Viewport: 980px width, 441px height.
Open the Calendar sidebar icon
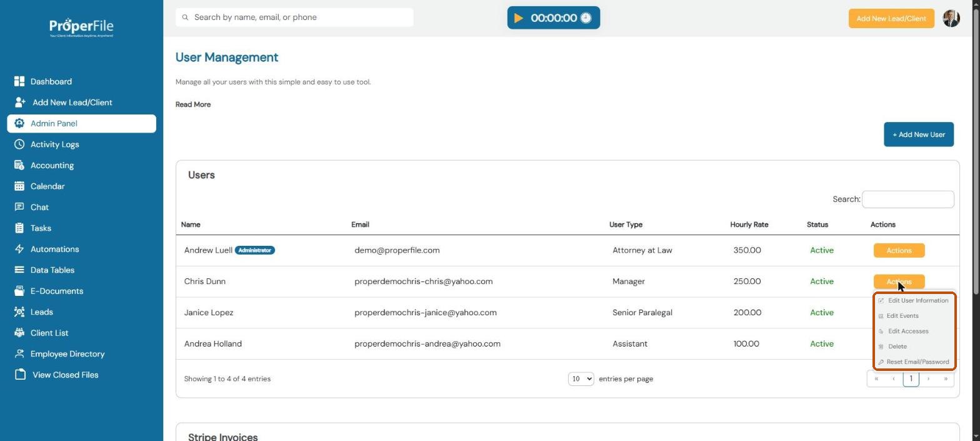[x=19, y=186]
